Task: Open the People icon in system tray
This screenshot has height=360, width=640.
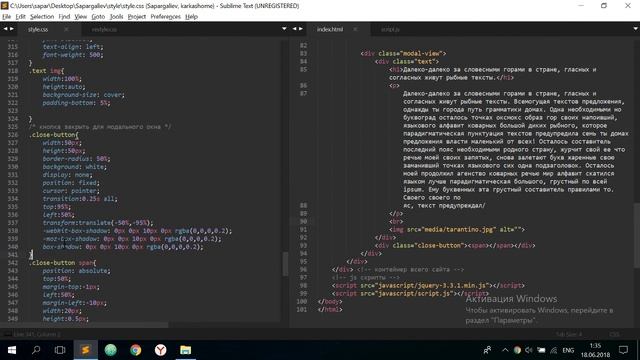Action: click(487, 350)
